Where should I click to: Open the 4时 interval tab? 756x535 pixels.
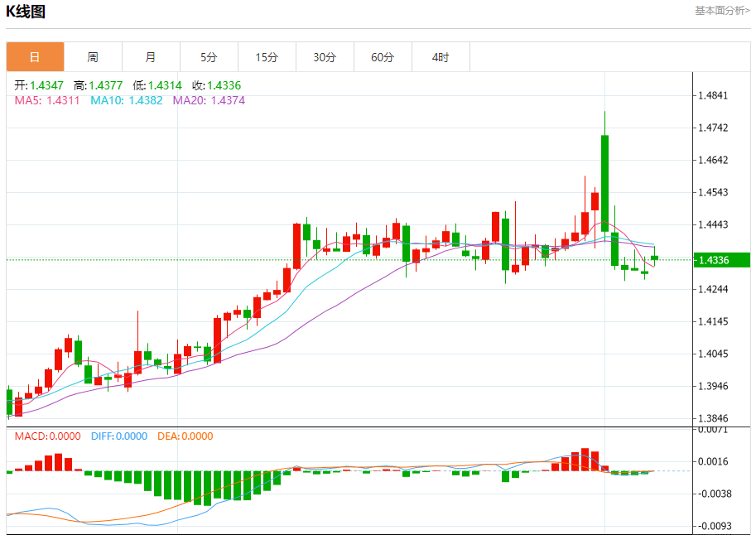click(x=441, y=57)
